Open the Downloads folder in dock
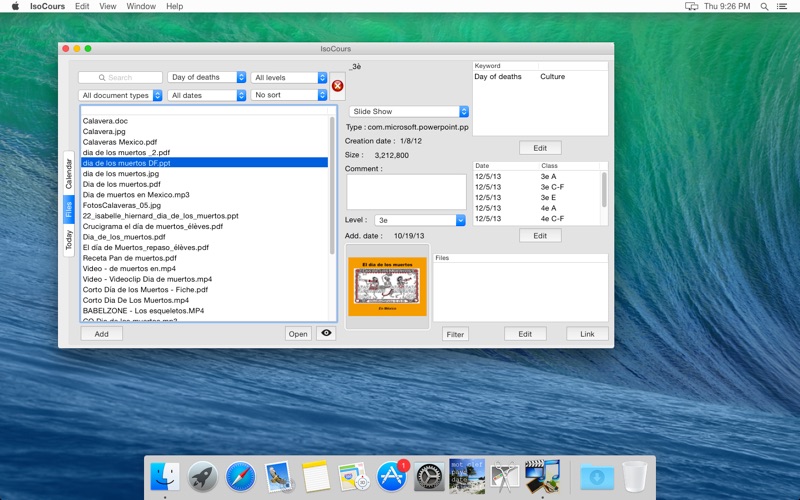 point(597,477)
